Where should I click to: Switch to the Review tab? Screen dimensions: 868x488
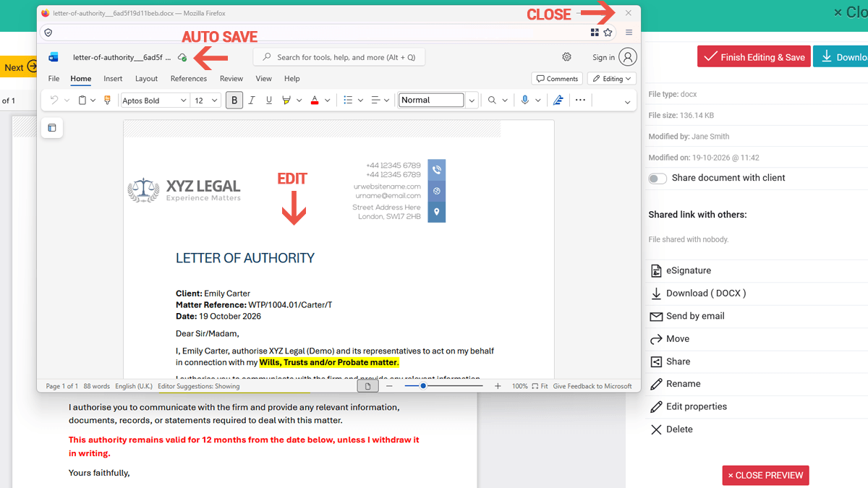(x=231, y=79)
